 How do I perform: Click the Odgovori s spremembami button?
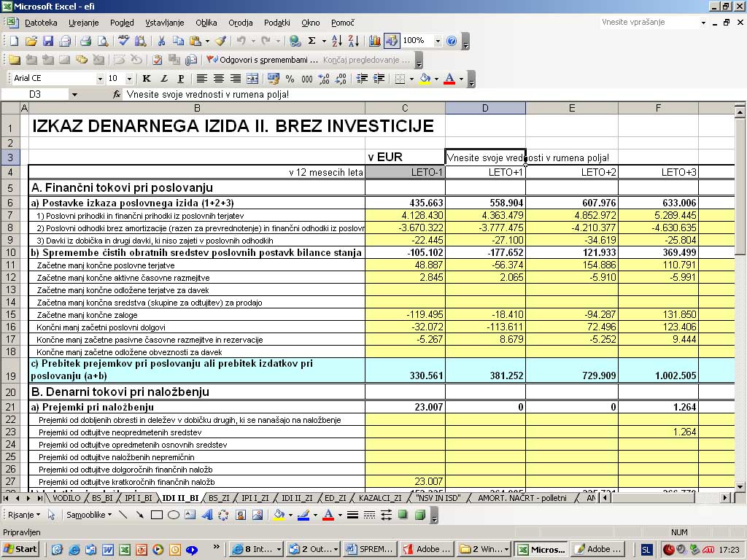click(263, 60)
